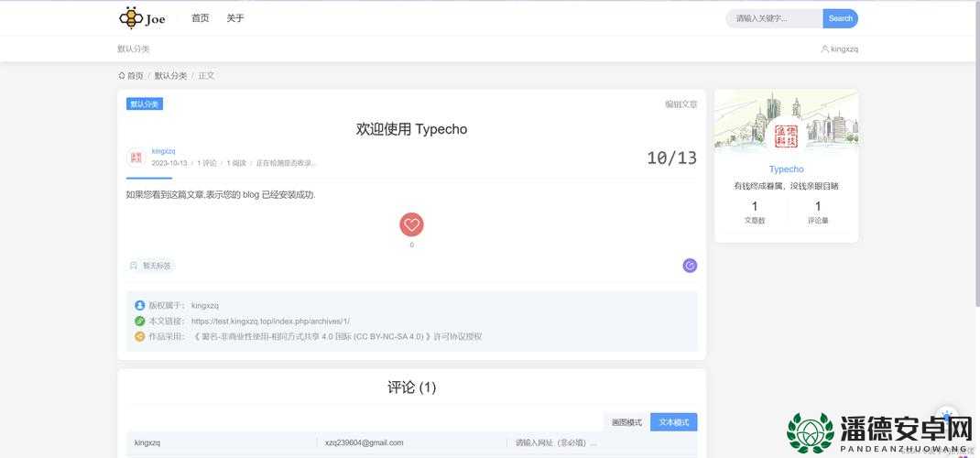The height and width of the screenshot is (458, 980).
Task: Click the 2023-10-13 post date
Action: pyautogui.click(x=169, y=163)
